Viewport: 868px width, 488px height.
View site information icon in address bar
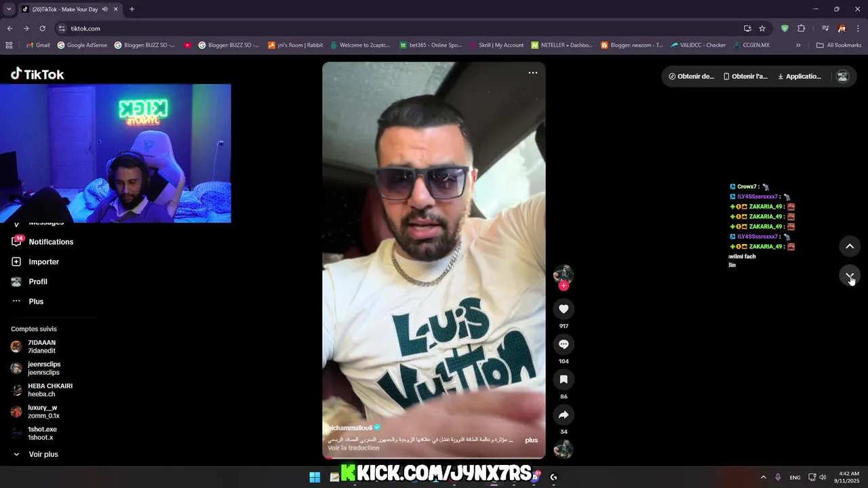[62, 28]
